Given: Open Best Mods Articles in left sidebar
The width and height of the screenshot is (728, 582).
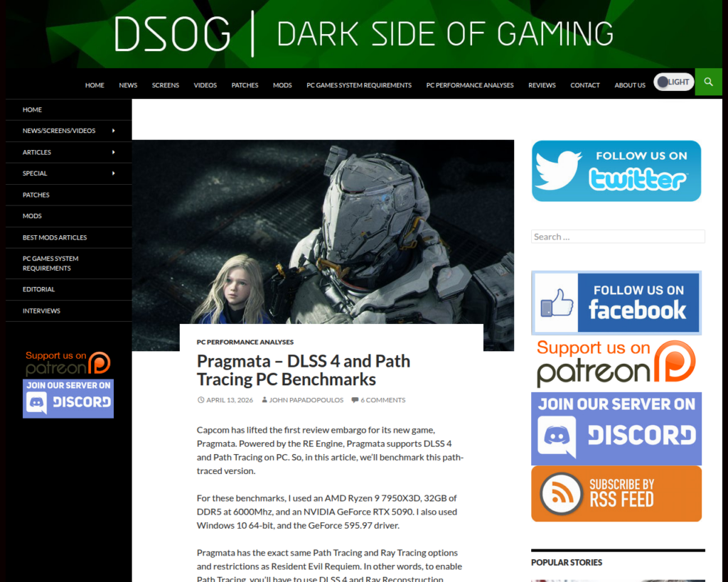Looking at the screenshot, I should coord(55,237).
